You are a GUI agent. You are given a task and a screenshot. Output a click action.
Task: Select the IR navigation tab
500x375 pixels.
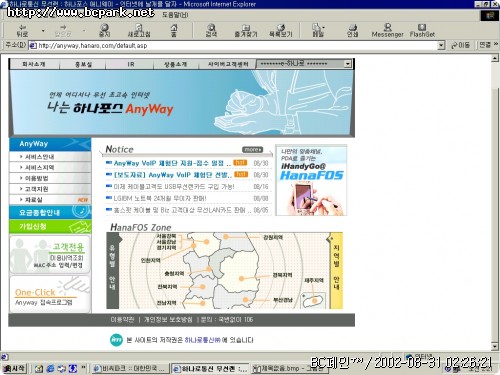click(131, 64)
